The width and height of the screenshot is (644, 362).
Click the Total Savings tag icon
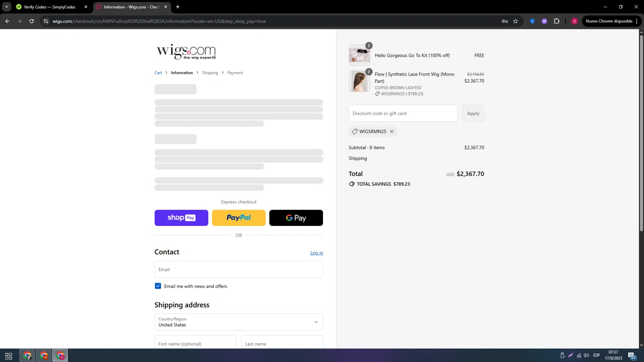click(352, 184)
